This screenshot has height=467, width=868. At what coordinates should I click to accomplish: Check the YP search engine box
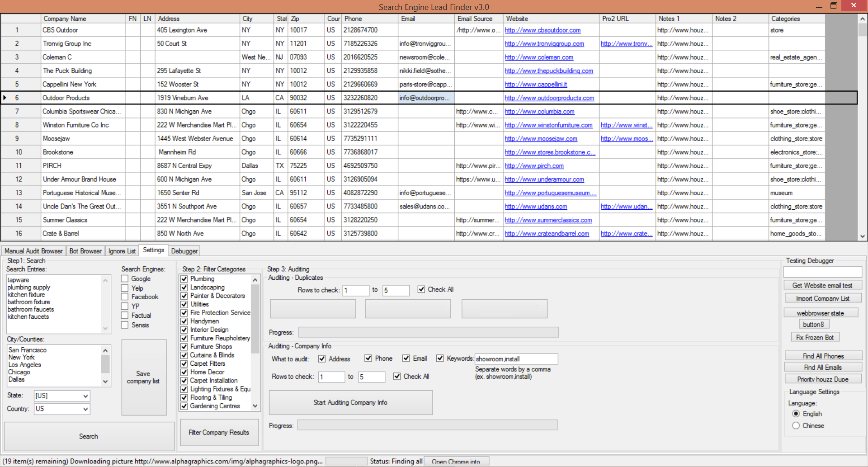coord(125,306)
